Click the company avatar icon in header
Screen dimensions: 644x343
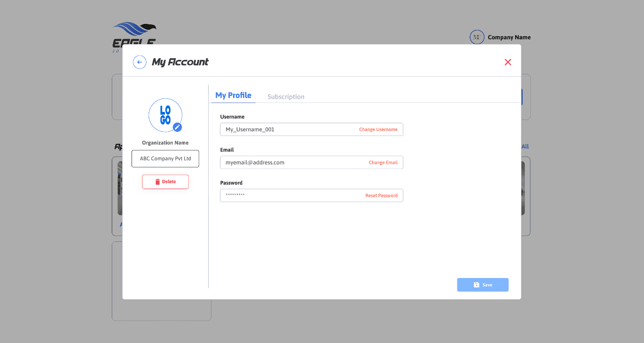477,37
